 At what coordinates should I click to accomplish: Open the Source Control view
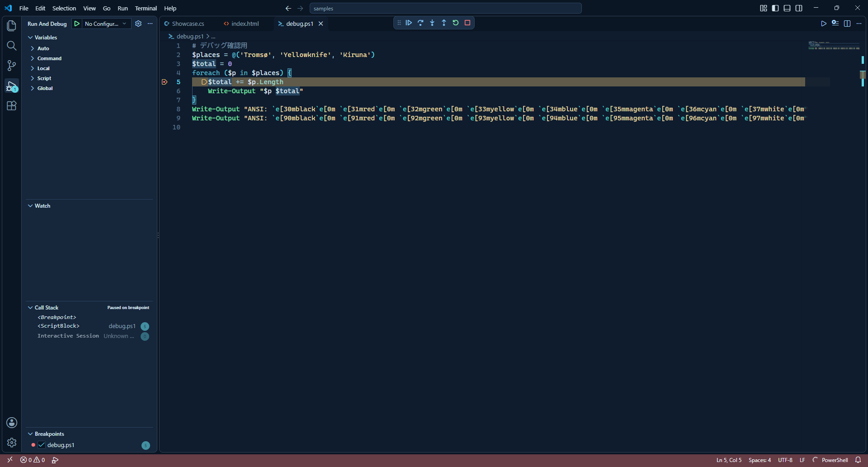pyautogui.click(x=12, y=66)
